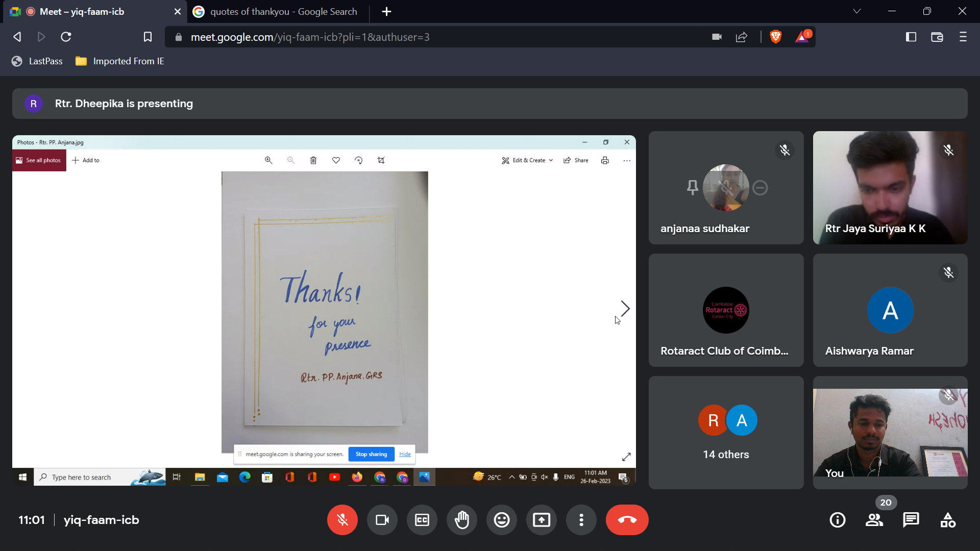
Task: Turn off the camera
Action: pos(382,520)
